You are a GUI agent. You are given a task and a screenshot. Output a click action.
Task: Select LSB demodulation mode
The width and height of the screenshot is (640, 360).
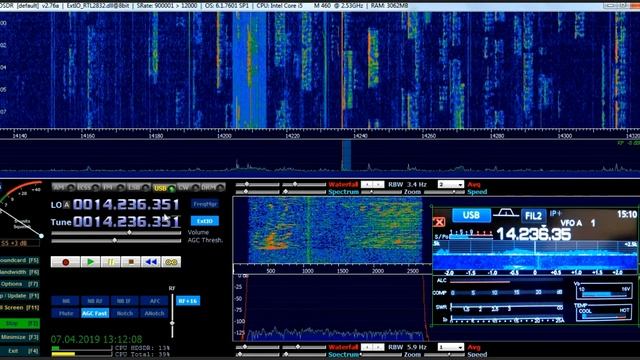138,188
